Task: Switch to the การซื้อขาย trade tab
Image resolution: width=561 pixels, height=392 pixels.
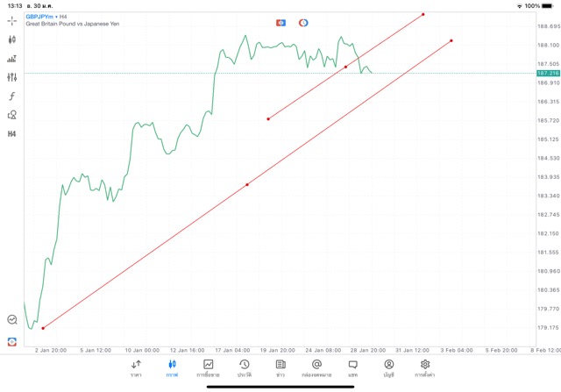Action: pos(209,367)
